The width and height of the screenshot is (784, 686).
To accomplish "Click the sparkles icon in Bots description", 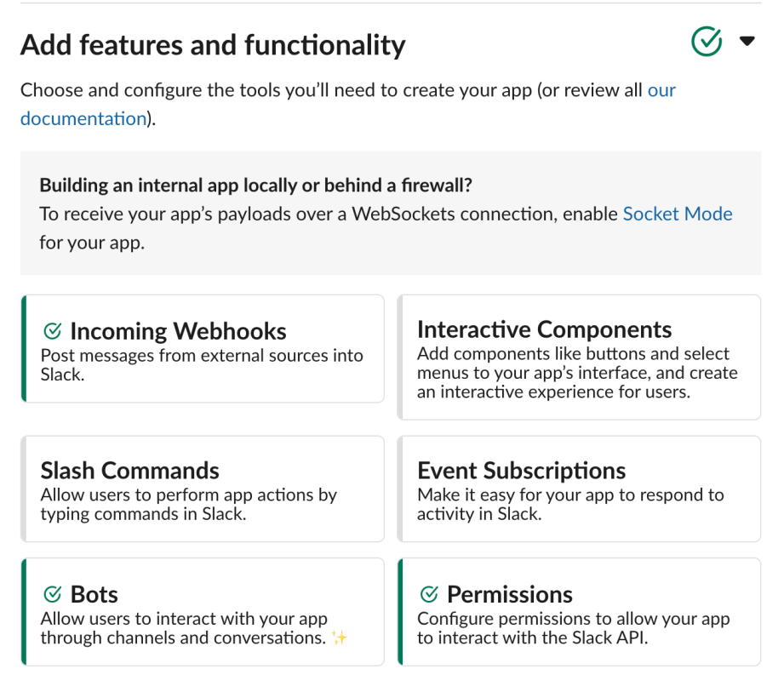I will (x=340, y=637).
